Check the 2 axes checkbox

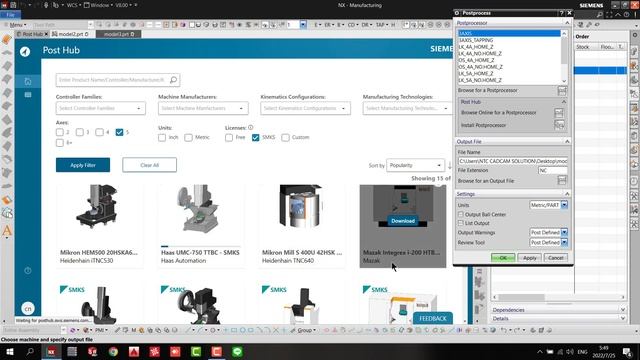60,132
